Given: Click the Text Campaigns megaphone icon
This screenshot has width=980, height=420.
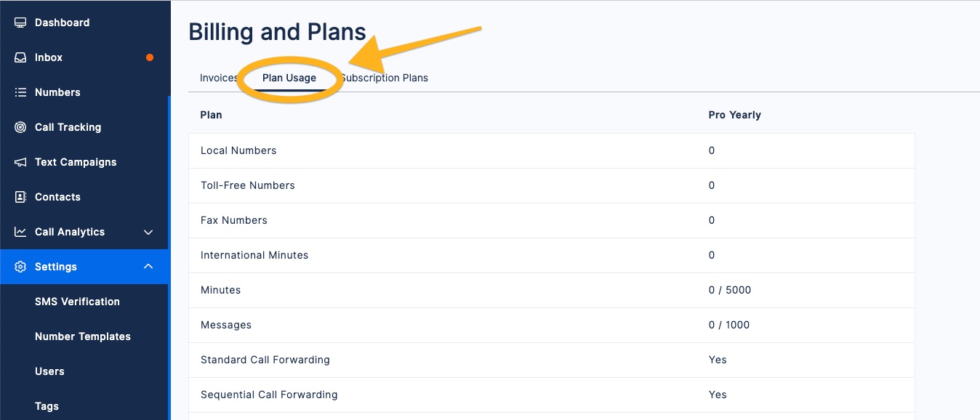Looking at the screenshot, I should coord(20,162).
